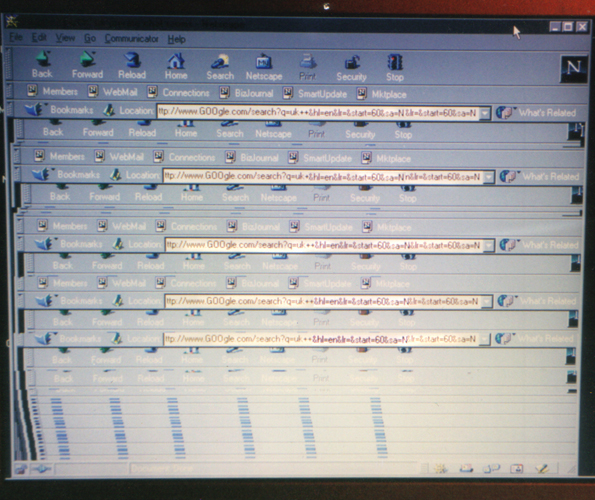Open the Bookmarks menu in the topmost Location bar
The width and height of the screenshot is (595, 500).
[x=59, y=110]
